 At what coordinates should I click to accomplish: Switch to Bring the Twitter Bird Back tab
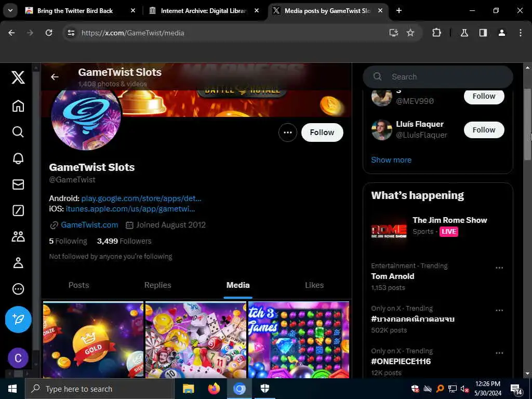(75, 10)
